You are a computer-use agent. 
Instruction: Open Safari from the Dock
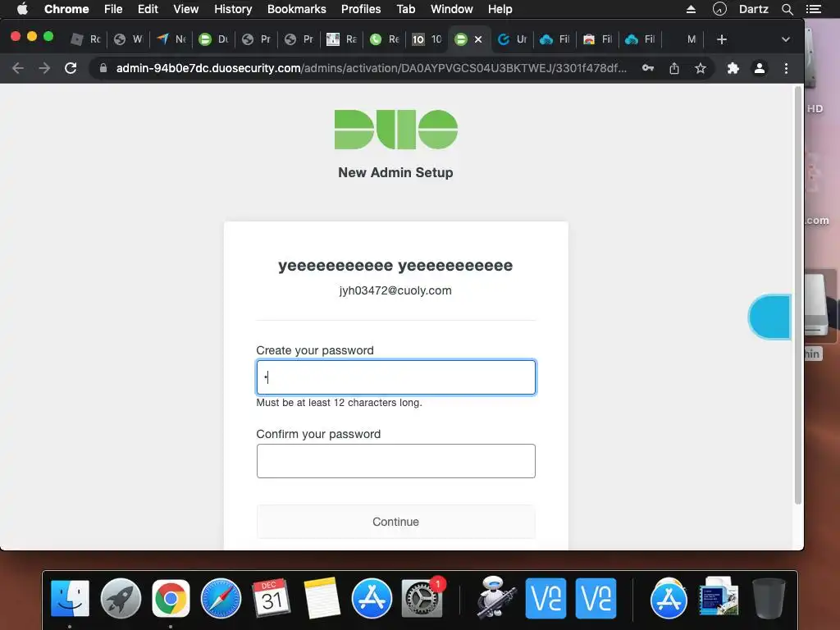[x=221, y=598]
